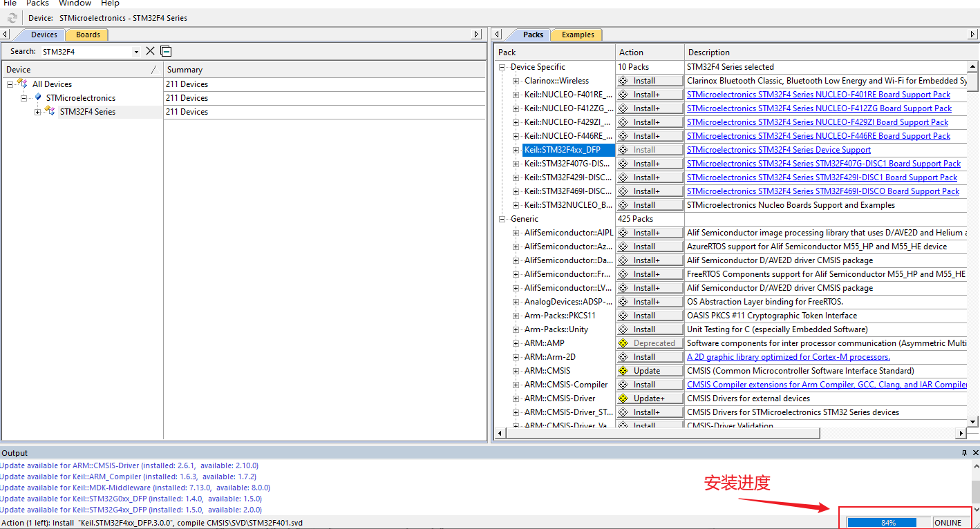Screen dimensions: 980x529
Task: Click Install+ for Keil::NUCLEO-F401RE pack
Action: tap(650, 95)
